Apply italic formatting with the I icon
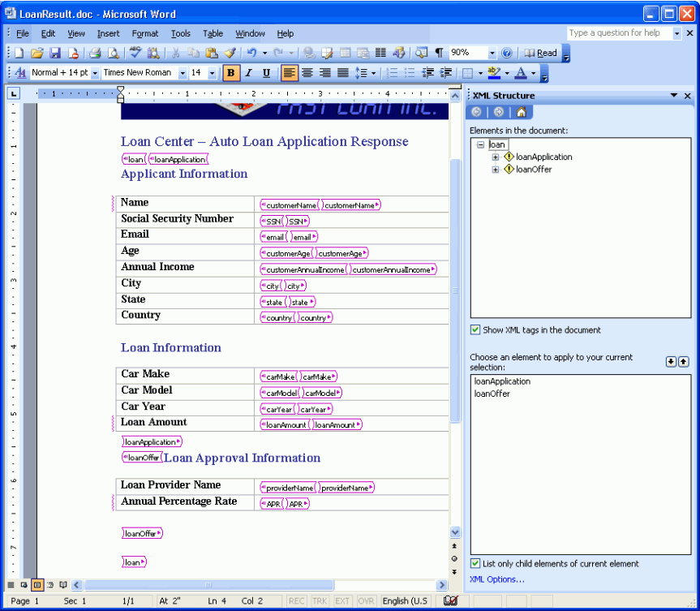Viewport: 700px width, 611px height. [249, 73]
